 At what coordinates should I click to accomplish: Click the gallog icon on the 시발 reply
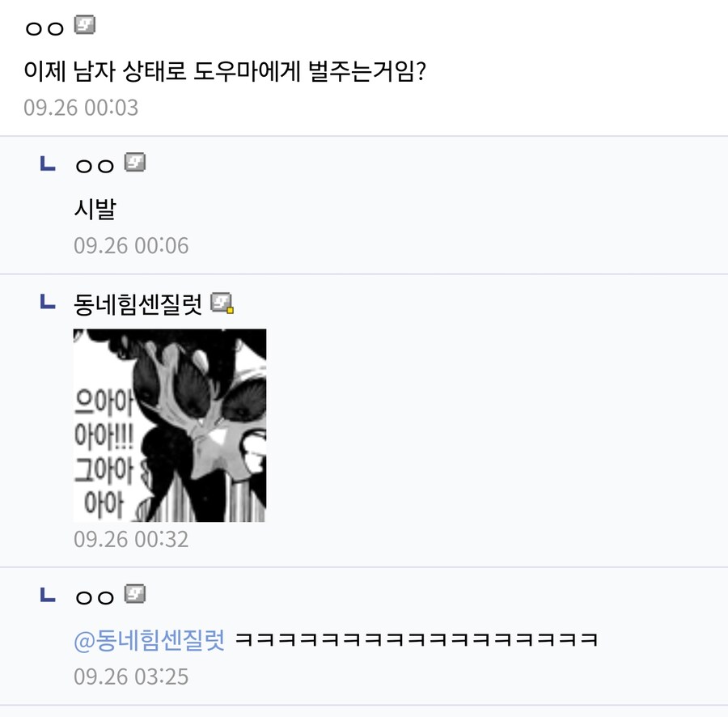[x=135, y=163]
